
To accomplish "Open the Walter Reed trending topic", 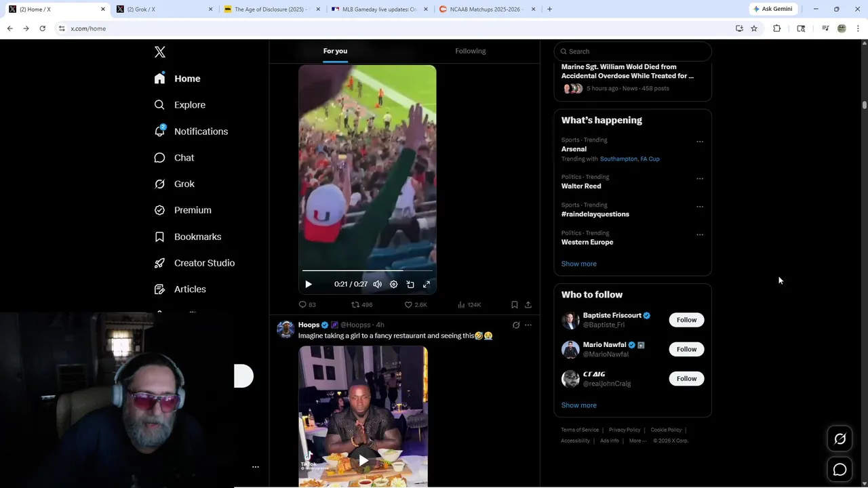I will (581, 186).
